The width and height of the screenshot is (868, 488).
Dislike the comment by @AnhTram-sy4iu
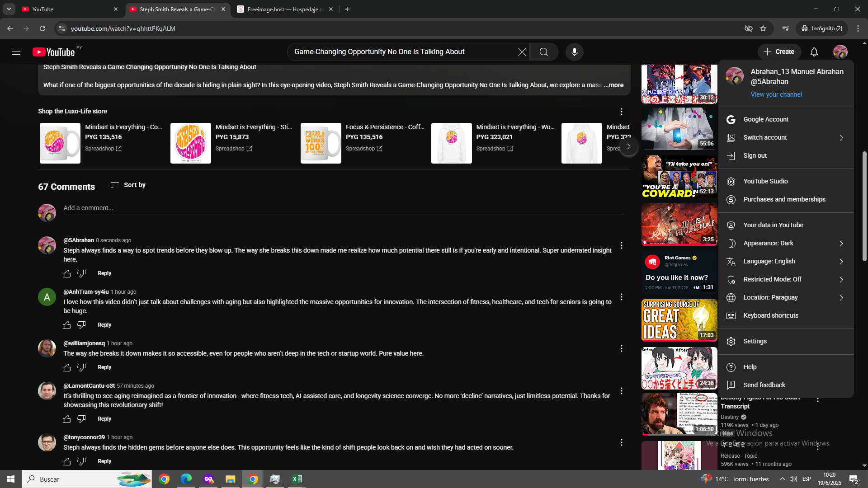click(81, 325)
